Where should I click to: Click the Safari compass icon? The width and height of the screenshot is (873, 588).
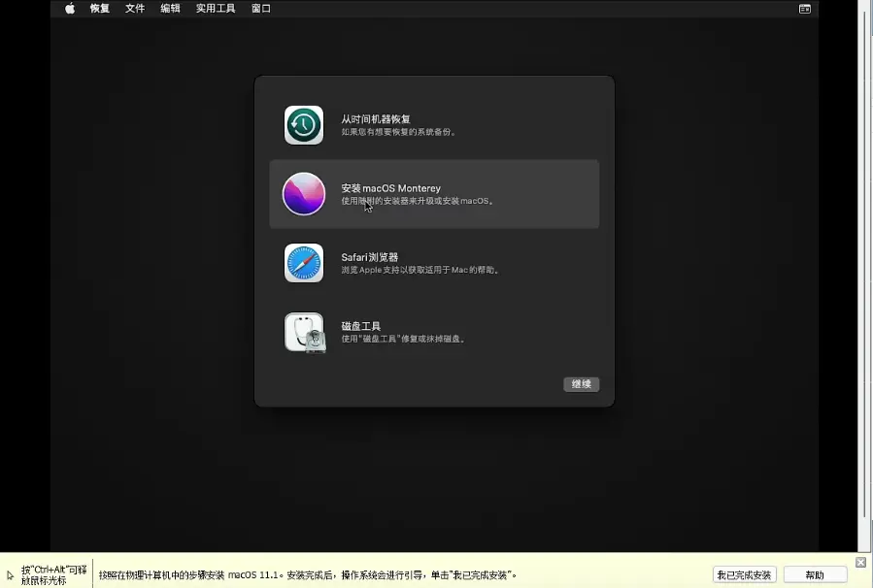pyautogui.click(x=303, y=263)
